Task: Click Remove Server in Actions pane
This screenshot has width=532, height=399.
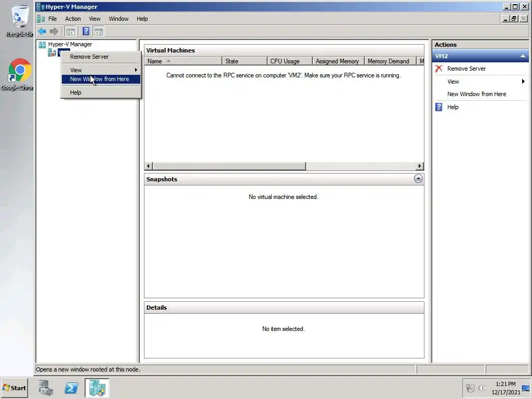Action: [466, 69]
